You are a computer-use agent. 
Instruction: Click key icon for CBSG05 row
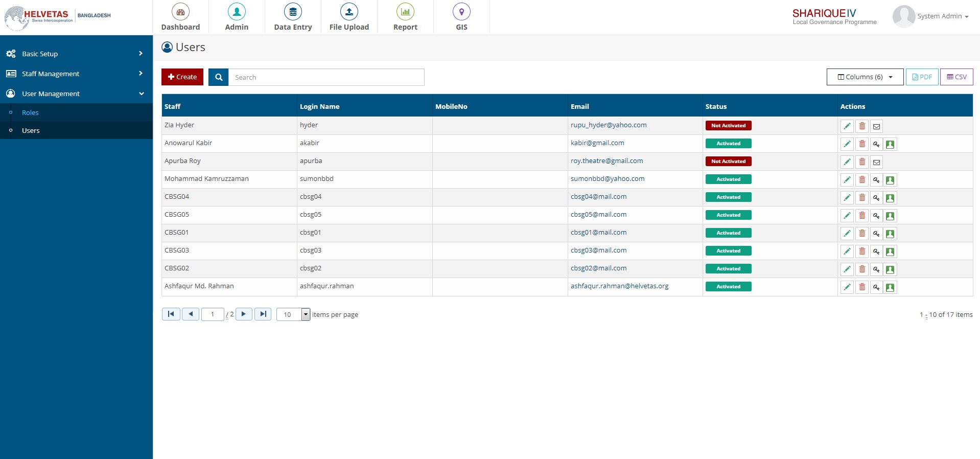click(x=876, y=216)
